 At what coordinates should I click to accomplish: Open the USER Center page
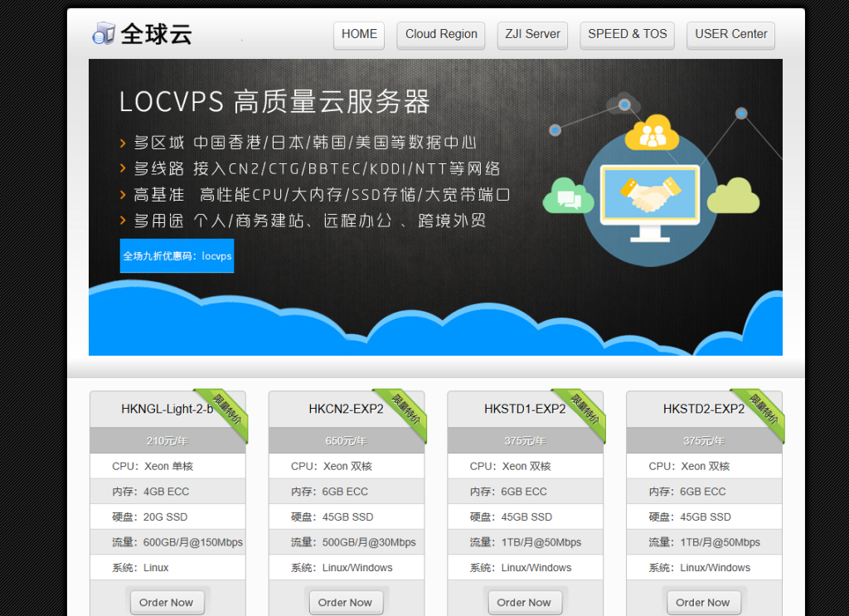click(x=730, y=35)
